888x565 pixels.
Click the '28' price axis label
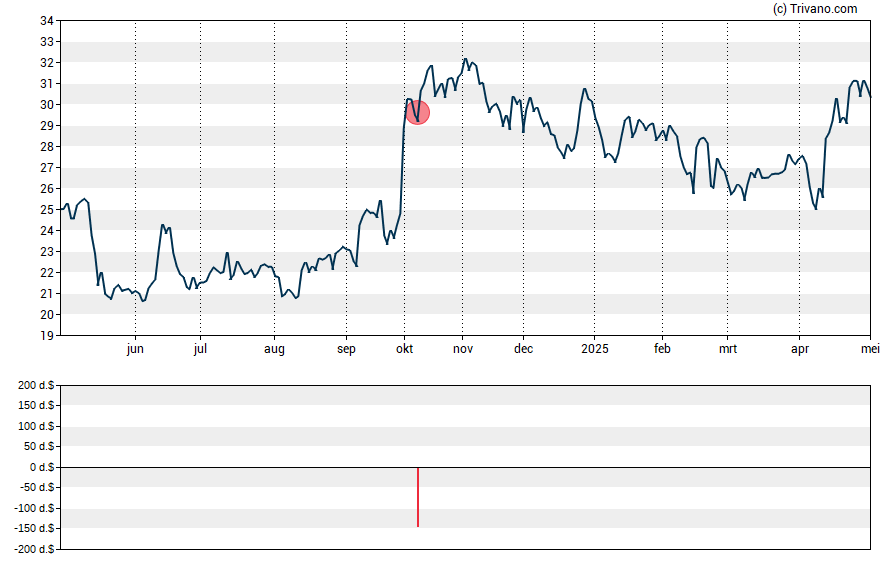tap(46, 147)
